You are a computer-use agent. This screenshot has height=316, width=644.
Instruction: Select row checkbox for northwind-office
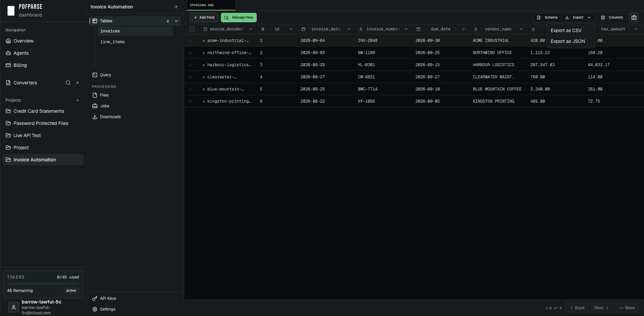point(190,53)
